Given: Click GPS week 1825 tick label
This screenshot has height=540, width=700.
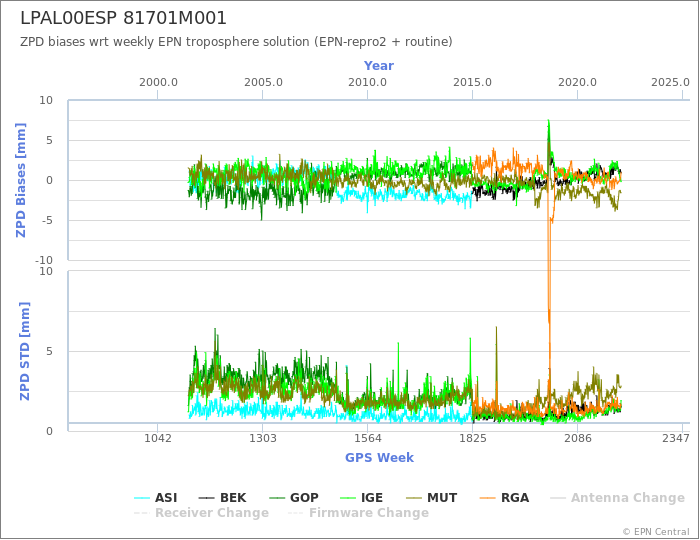Looking at the screenshot, I should [473, 438].
